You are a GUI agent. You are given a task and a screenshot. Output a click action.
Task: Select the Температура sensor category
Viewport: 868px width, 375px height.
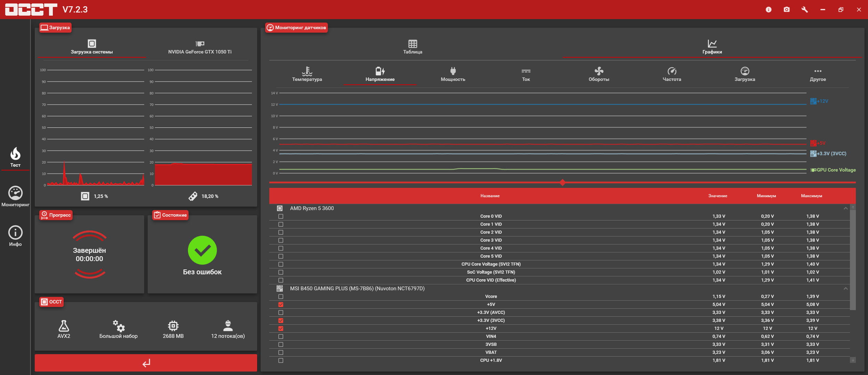(307, 74)
